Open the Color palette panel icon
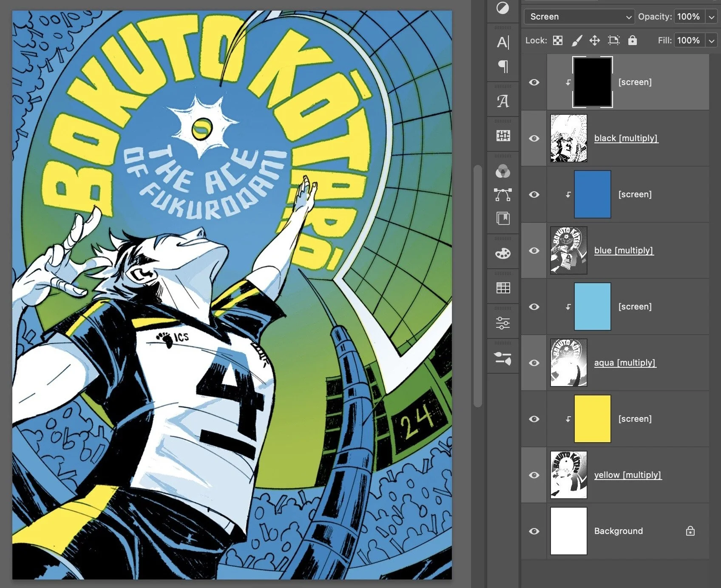The height and width of the screenshot is (588, 721). [503, 254]
